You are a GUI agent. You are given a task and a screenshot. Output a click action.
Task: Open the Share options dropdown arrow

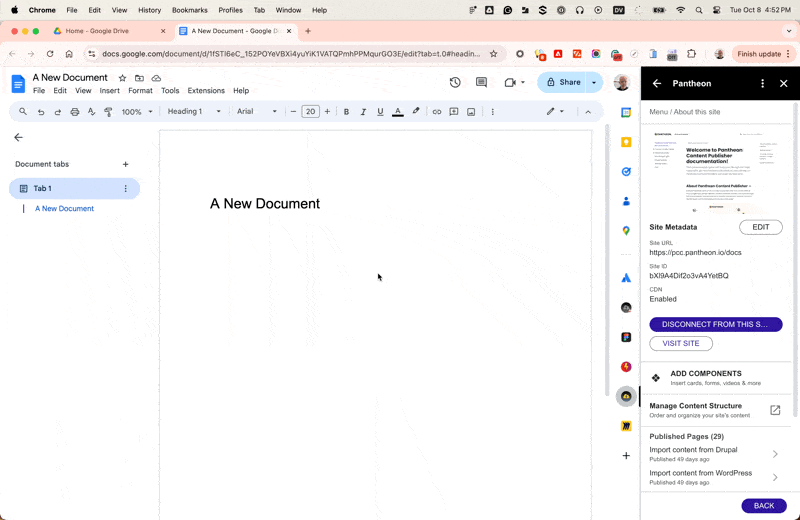pyautogui.click(x=594, y=82)
